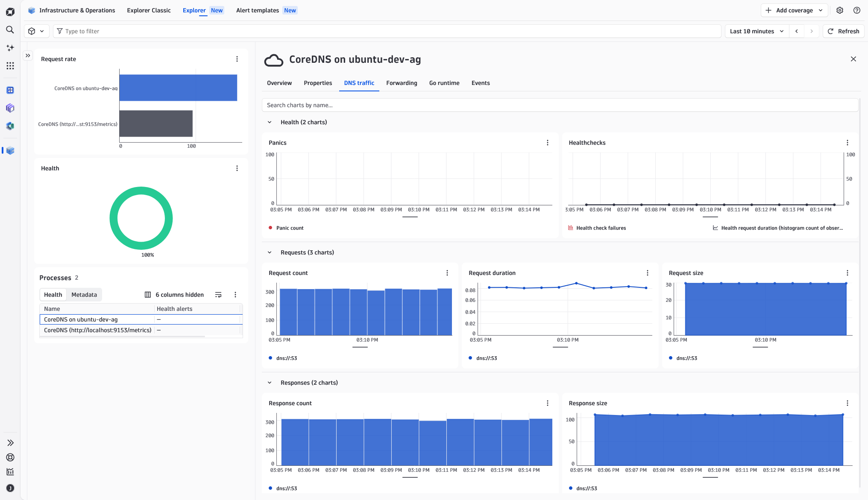Open the user avatar at sidebar bottom
The height and width of the screenshot is (500, 868).
click(10, 488)
